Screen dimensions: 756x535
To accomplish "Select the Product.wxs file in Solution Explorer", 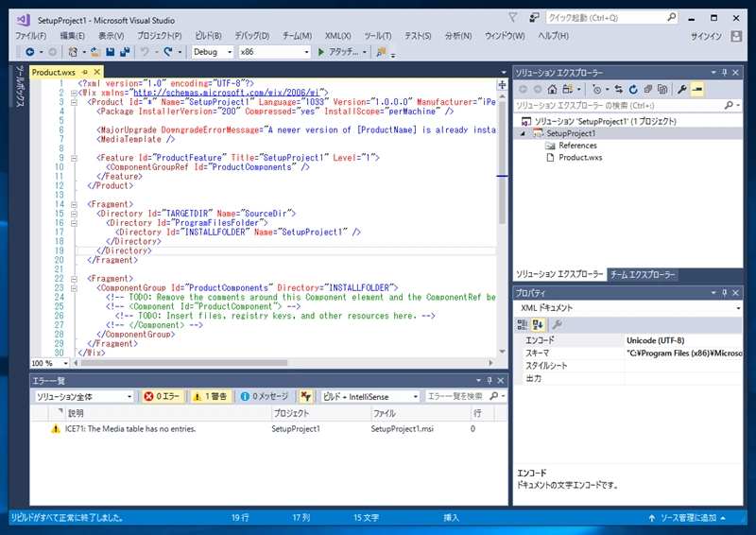I will [580, 158].
